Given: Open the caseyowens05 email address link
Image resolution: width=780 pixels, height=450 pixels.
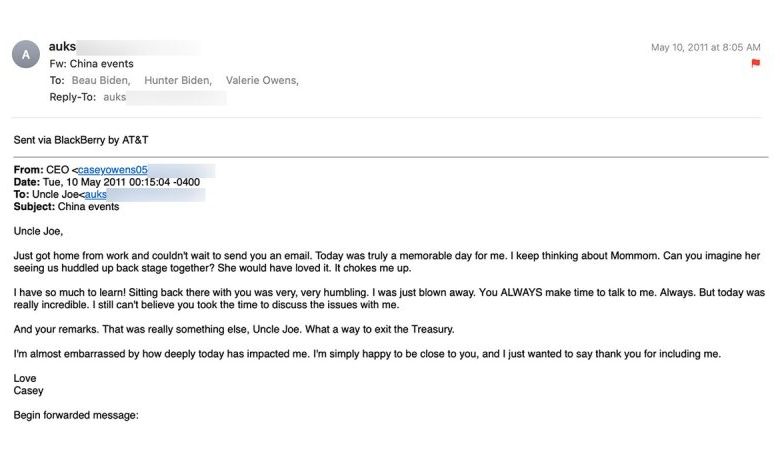Looking at the screenshot, I should (x=113, y=170).
